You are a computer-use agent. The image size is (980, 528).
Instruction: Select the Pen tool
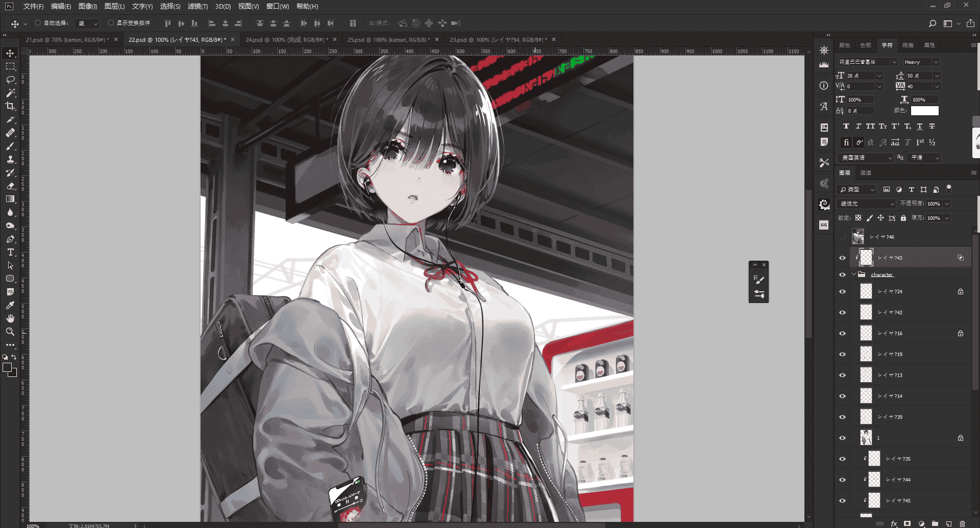[x=10, y=239]
